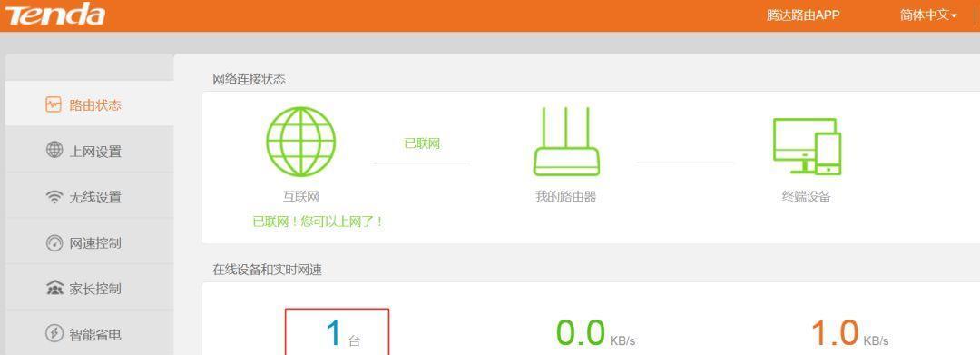Click the 互联网 label
Screen dimensions: 980x355
click(301, 197)
